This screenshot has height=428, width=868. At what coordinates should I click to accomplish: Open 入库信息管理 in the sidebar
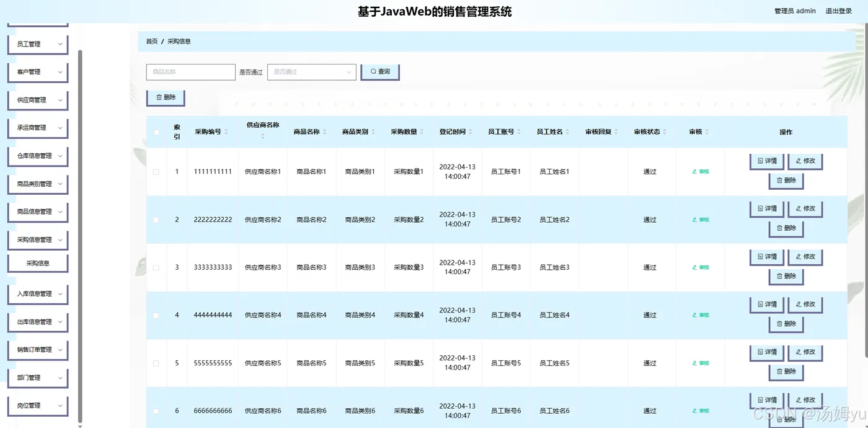pos(38,293)
